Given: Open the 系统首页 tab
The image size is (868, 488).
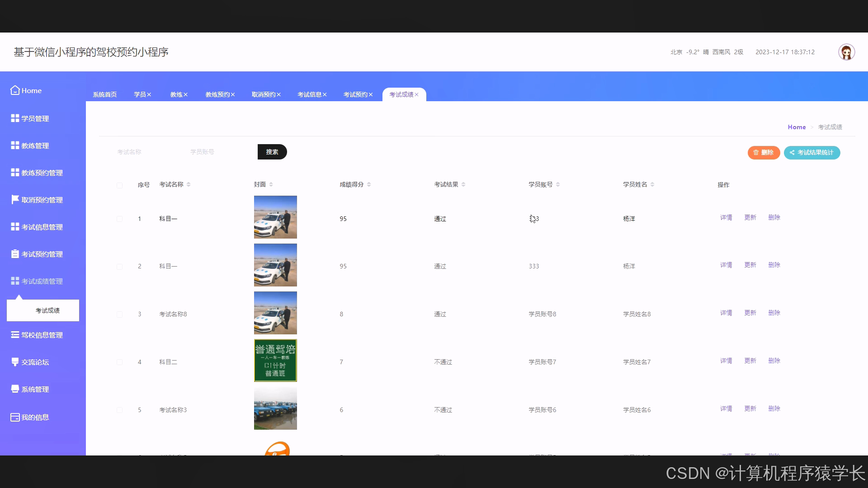Looking at the screenshot, I should (105, 94).
